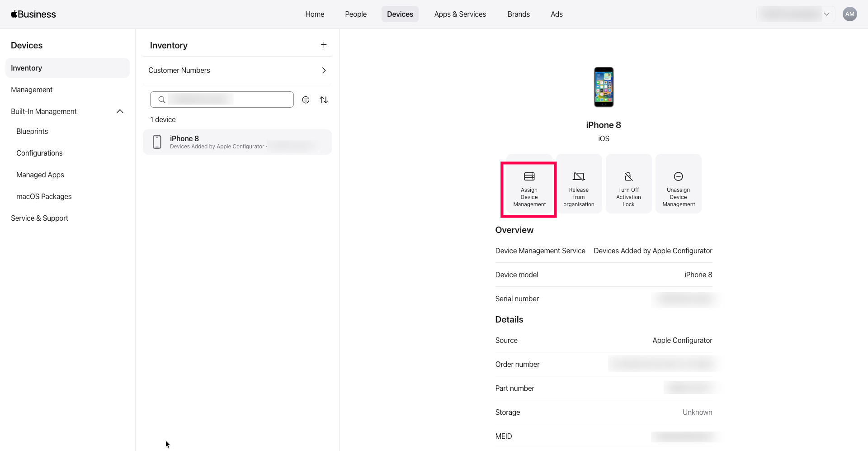The width and height of the screenshot is (868, 451).
Task: Select Managed Apps in sidebar
Action: click(40, 175)
